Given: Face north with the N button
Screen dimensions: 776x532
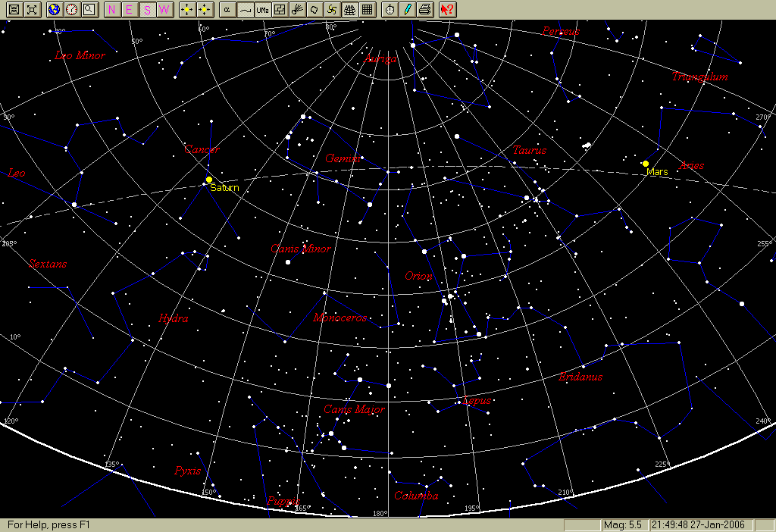Looking at the screenshot, I should [112, 9].
